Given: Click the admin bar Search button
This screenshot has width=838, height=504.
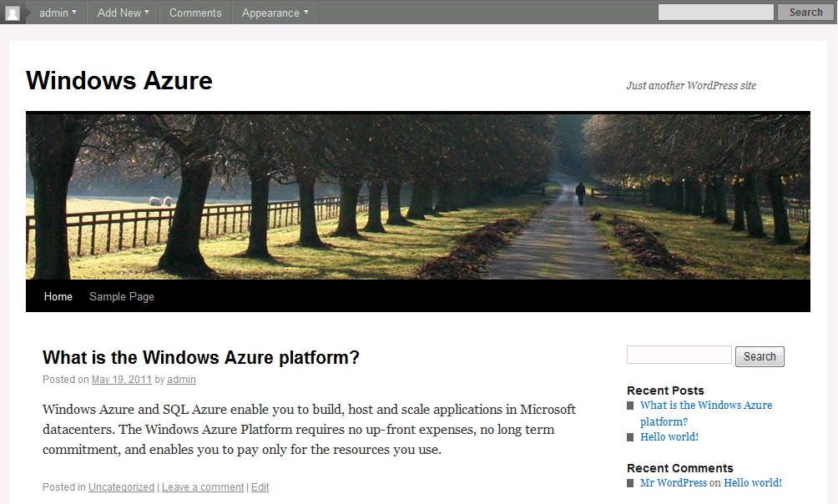Looking at the screenshot, I should (805, 13).
